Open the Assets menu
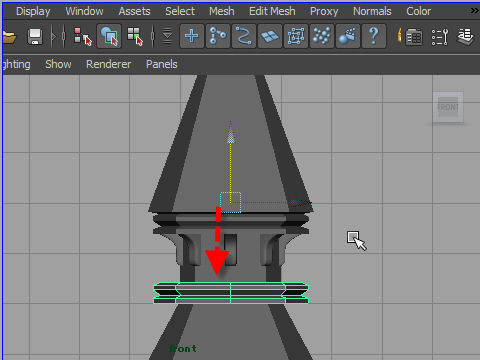The width and height of the screenshot is (480, 360). [x=134, y=11]
